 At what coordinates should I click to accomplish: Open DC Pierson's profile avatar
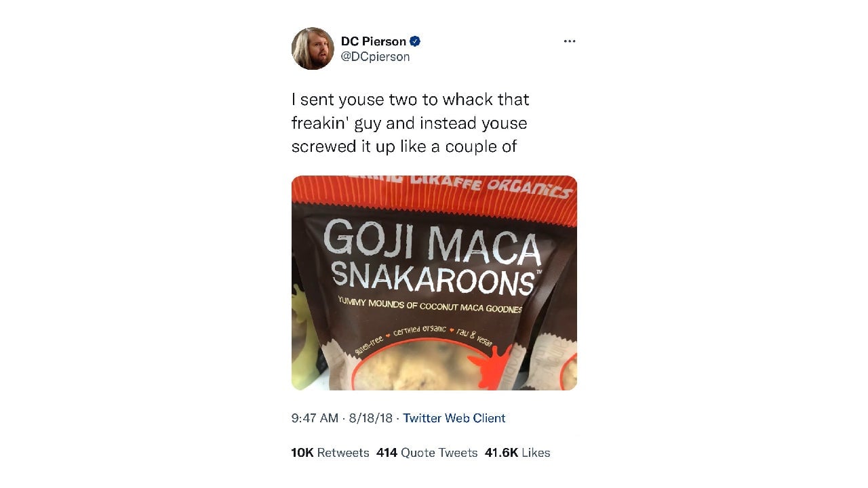(313, 49)
